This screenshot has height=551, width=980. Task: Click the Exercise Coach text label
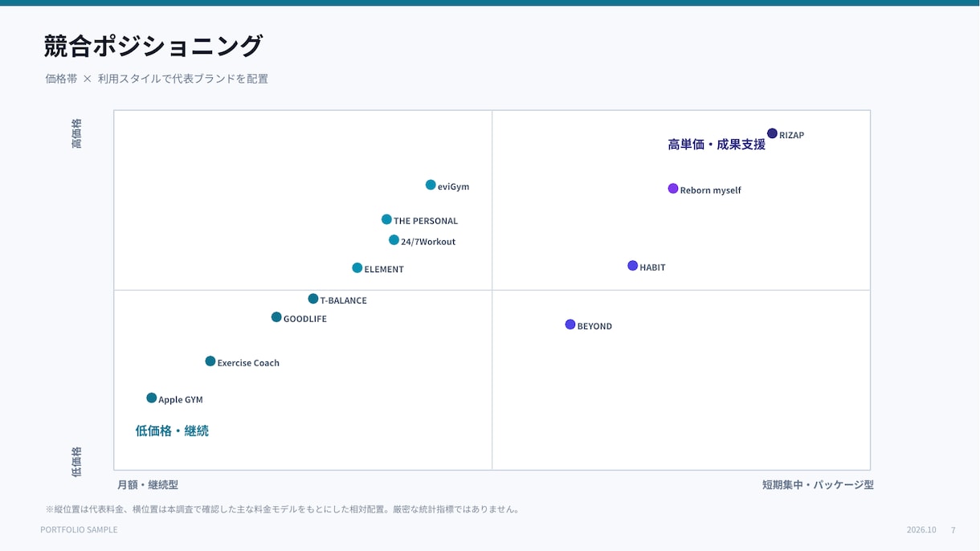pyautogui.click(x=248, y=363)
